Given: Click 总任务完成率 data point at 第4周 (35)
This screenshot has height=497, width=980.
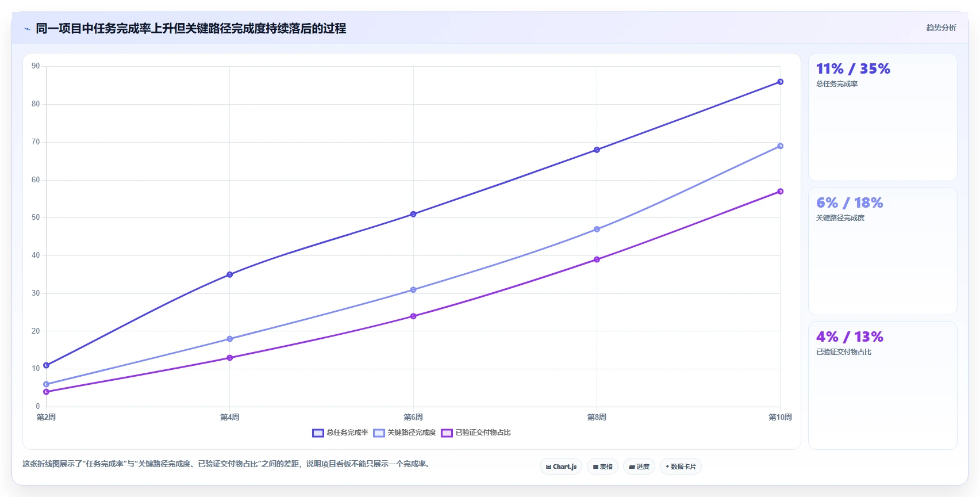Looking at the screenshot, I should [230, 274].
